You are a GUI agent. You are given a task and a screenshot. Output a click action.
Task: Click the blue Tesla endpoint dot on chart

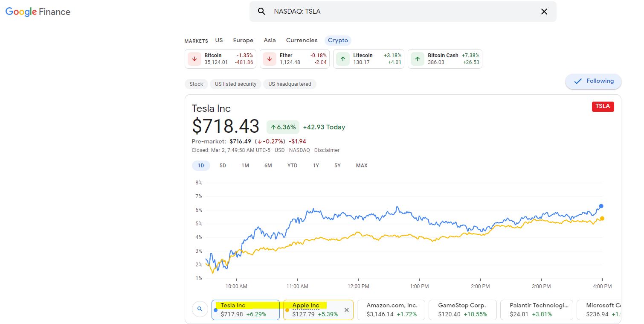[x=601, y=206]
